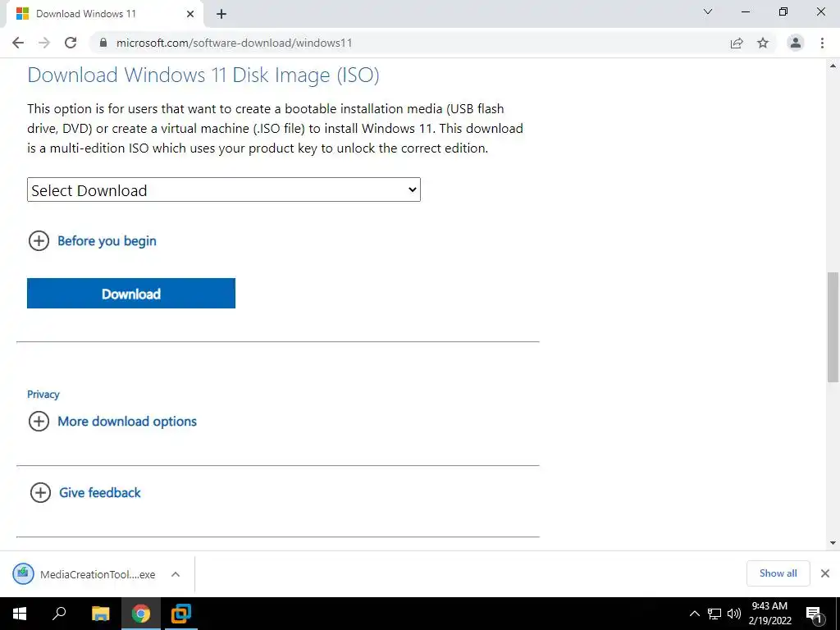
Task: Click the Download Windows 11 Disk Image heading
Action: click(203, 75)
